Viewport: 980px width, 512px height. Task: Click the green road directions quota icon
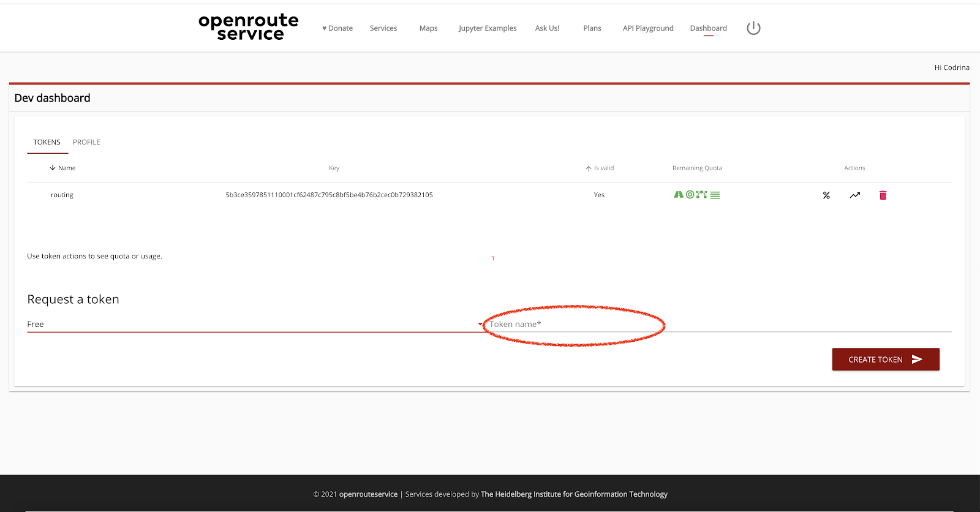click(x=679, y=195)
